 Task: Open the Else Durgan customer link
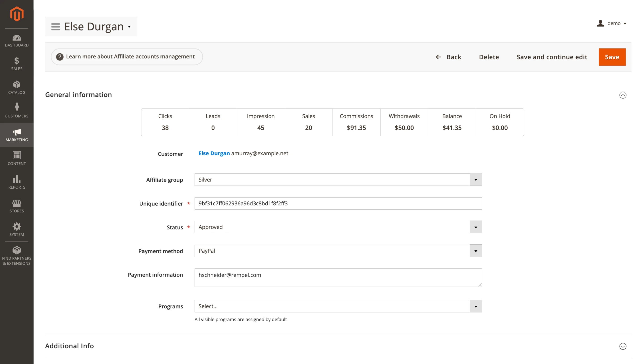[214, 153]
